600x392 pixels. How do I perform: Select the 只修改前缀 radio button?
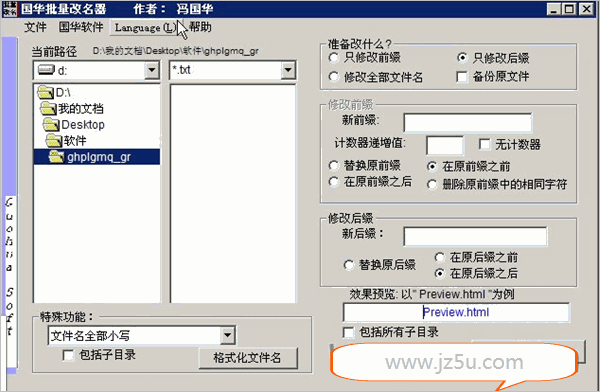click(334, 58)
